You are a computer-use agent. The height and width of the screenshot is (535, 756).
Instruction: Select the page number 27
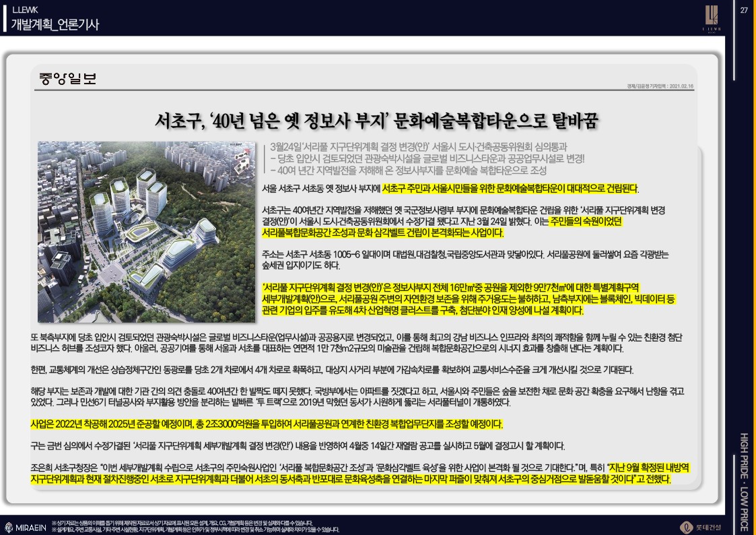[745, 9]
